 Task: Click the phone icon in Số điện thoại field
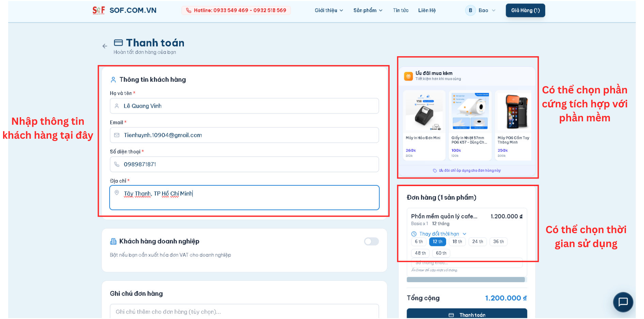click(117, 164)
